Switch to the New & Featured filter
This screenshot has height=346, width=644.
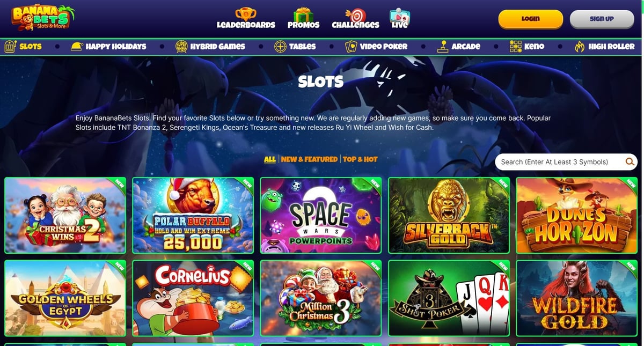pos(309,159)
